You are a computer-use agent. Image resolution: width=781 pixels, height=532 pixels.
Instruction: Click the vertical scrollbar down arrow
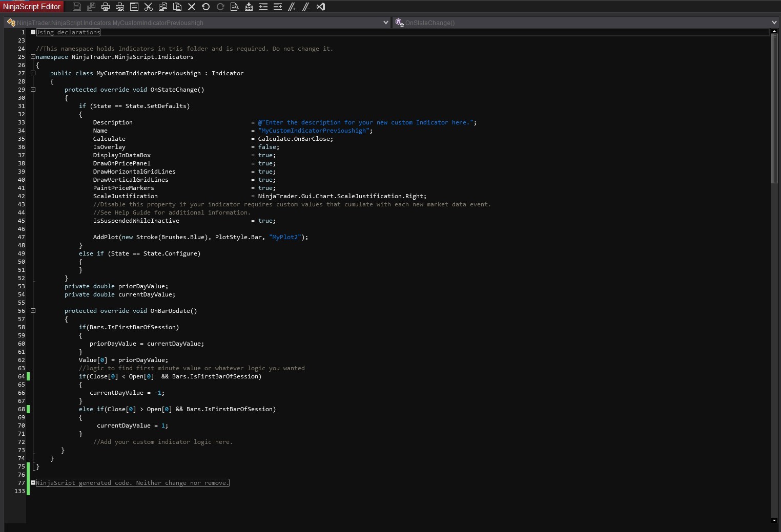pos(774,520)
